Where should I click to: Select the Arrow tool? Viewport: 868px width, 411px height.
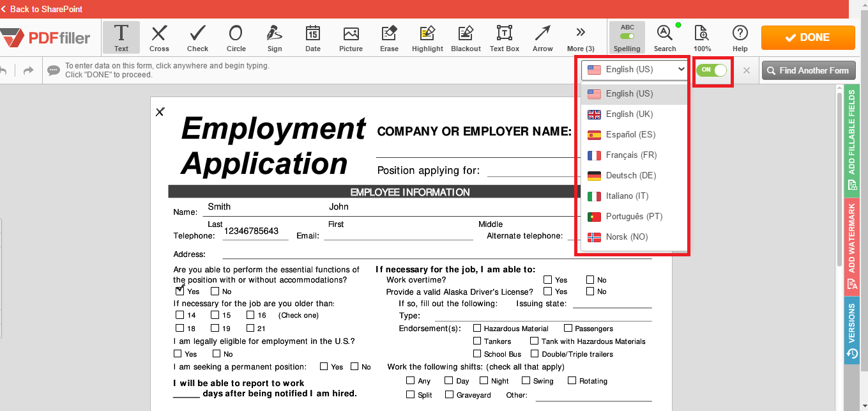tap(543, 38)
